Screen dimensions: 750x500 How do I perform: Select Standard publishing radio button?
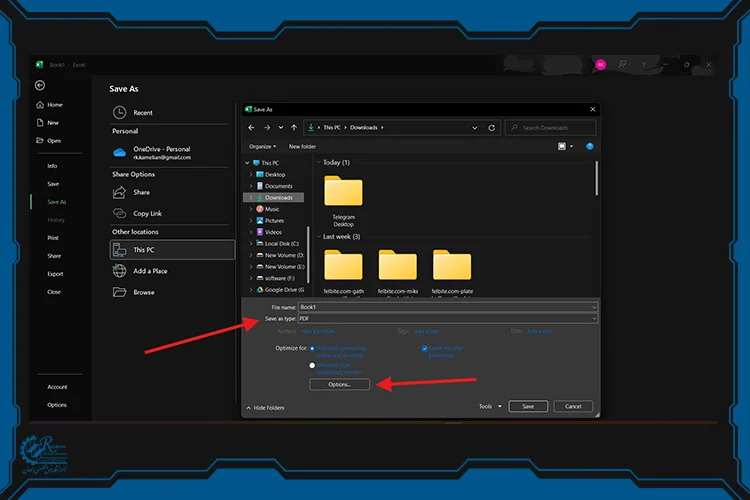pyautogui.click(x=312, y=349)
